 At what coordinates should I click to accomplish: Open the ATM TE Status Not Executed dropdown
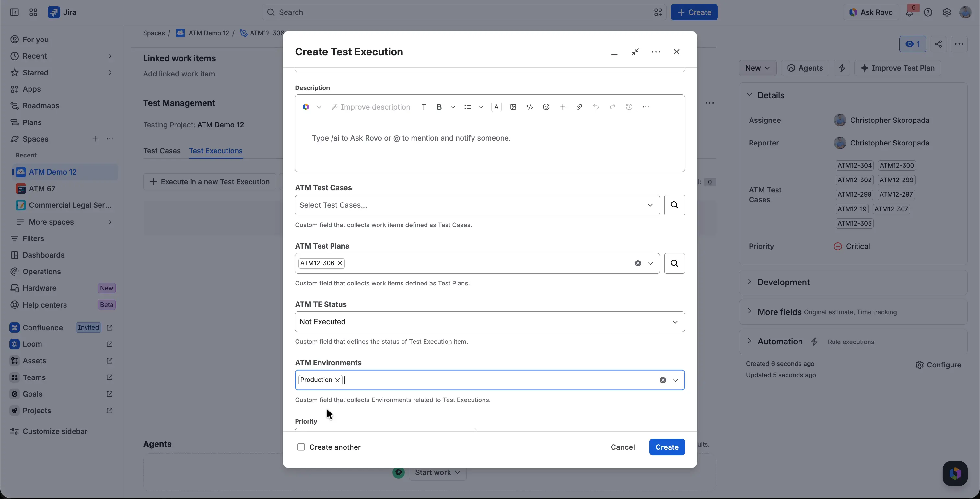pyautogui.click(x=490, y=322)
